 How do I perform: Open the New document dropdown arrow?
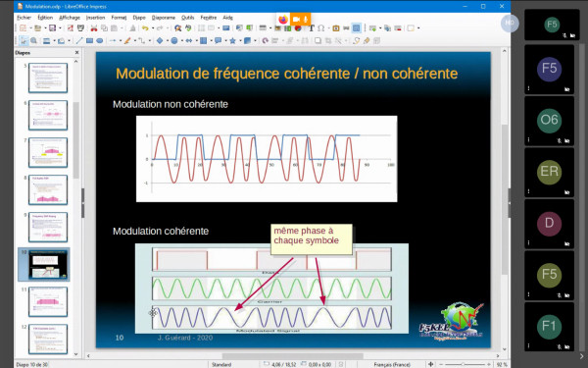point(30,28)
